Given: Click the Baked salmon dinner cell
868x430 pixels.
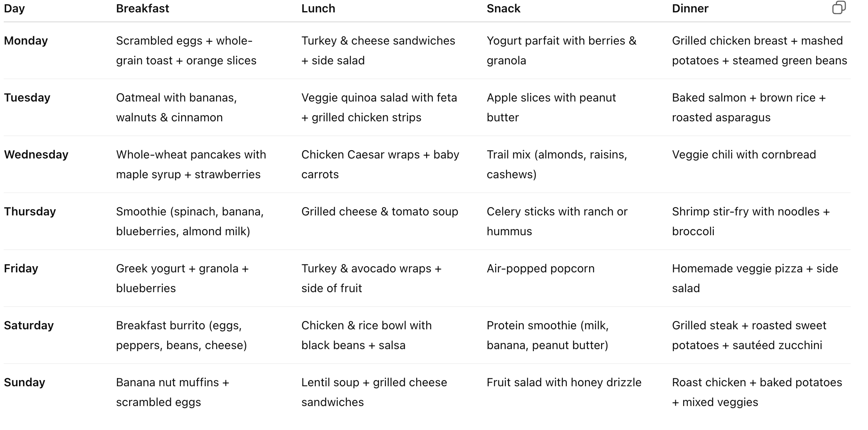Looking at the screenshot, I should pyautogui.click(x=748, y=107).
